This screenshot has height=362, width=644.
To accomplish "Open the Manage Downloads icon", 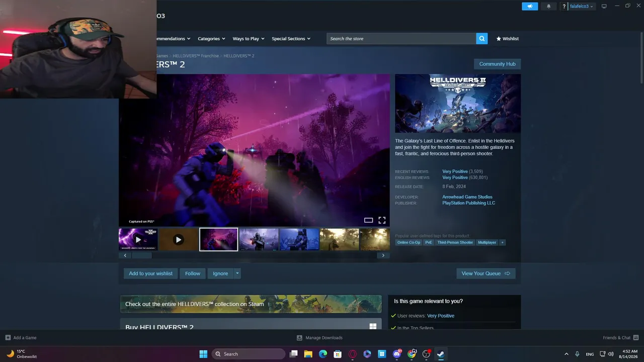I will 299,338.
